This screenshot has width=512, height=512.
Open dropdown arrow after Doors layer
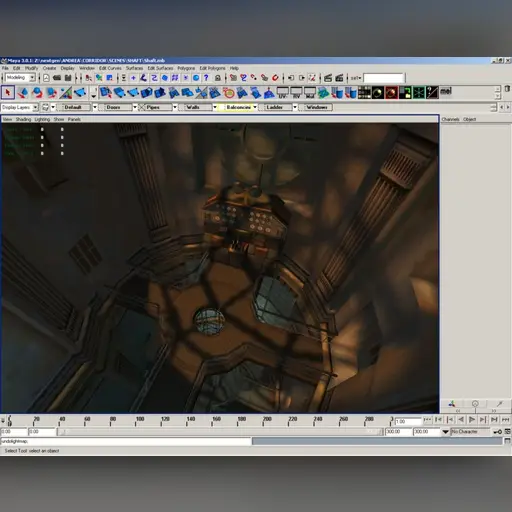pyautogui.click(x=135, y=107)
